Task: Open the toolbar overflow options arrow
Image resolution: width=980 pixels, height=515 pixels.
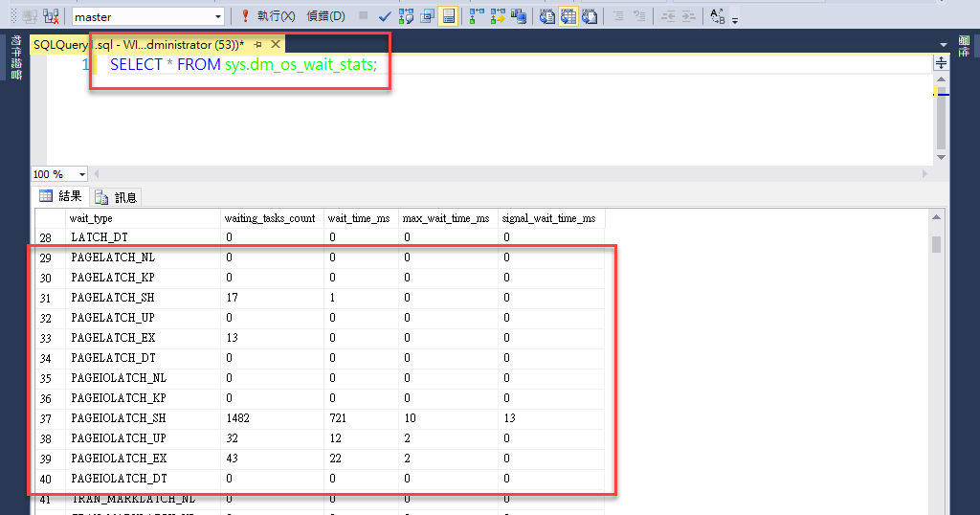Action: (x=735, y=20)
